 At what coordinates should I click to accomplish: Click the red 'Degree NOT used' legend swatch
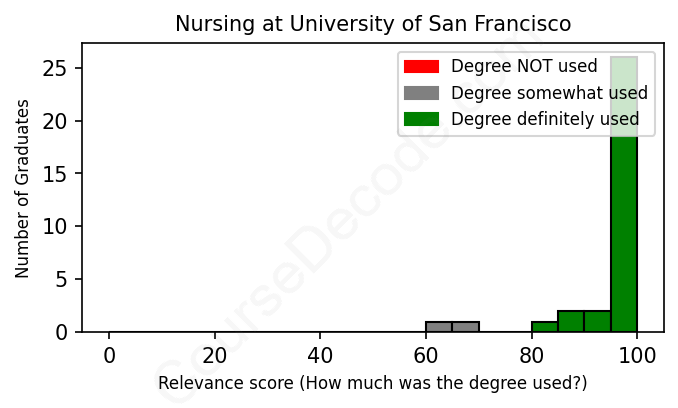pos(421,67)
